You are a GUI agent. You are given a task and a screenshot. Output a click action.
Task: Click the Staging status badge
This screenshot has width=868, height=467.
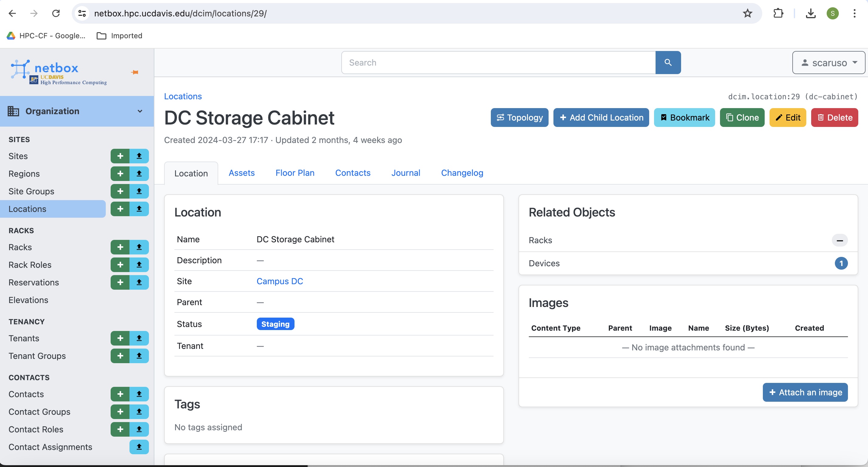coord(275,324)
